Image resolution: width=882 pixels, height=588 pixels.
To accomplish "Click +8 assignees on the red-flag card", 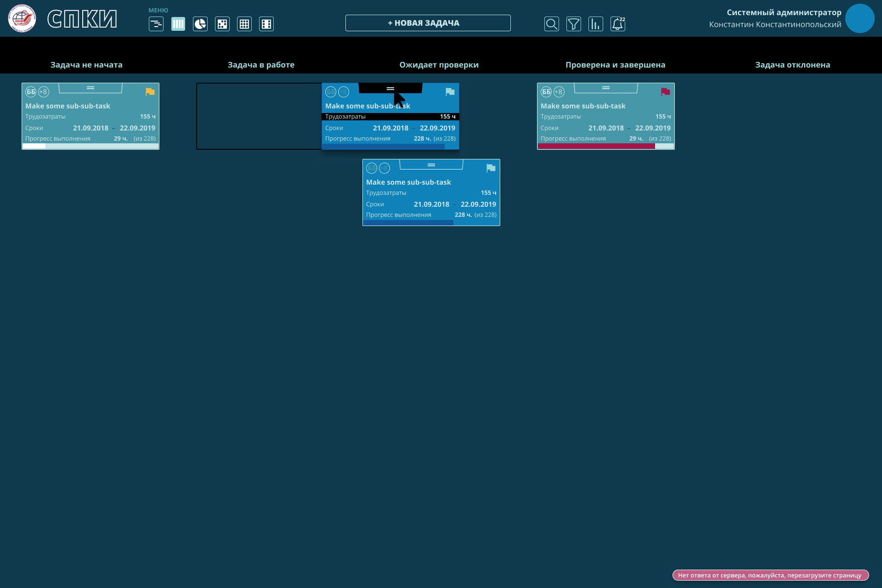I will 559,92.
